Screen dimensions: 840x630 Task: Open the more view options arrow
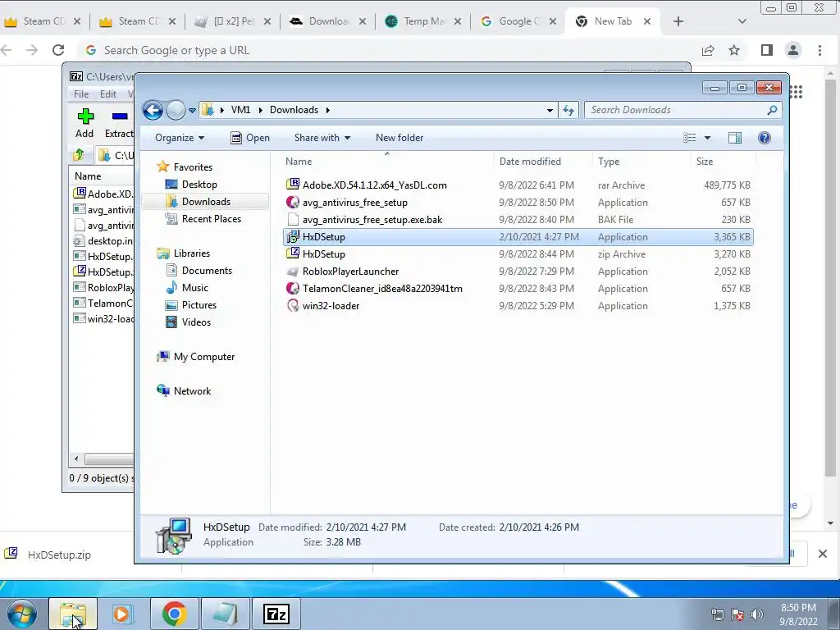tap(707, 138)
